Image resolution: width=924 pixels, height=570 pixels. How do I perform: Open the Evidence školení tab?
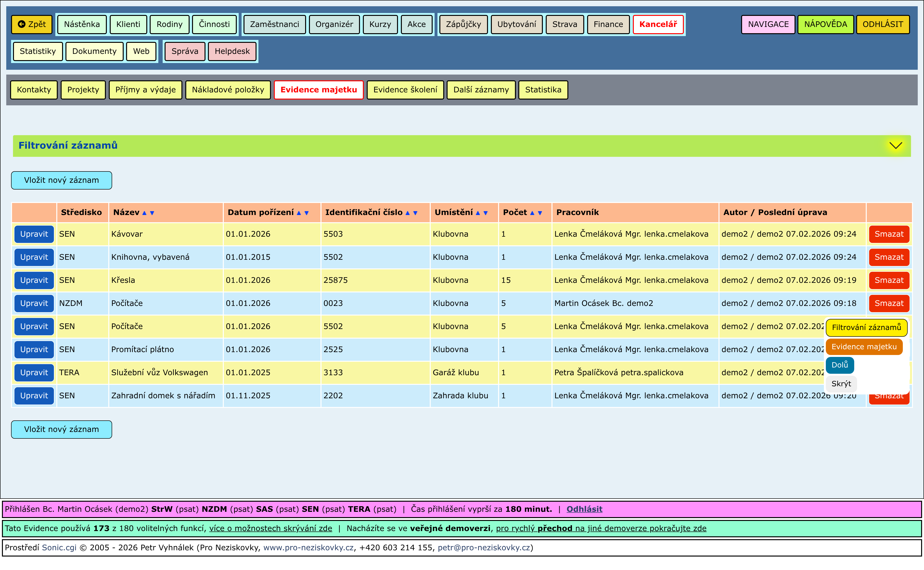pyautogui.click(x=405, y=90)
